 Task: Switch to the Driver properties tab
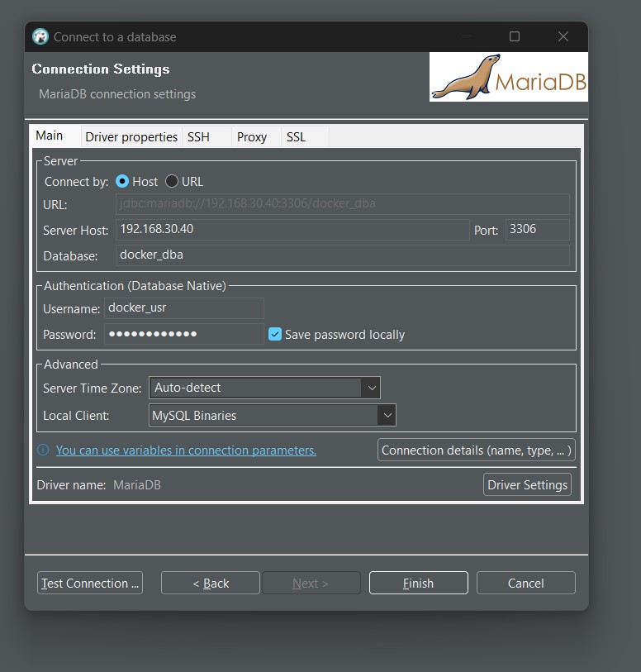point(131,137)
